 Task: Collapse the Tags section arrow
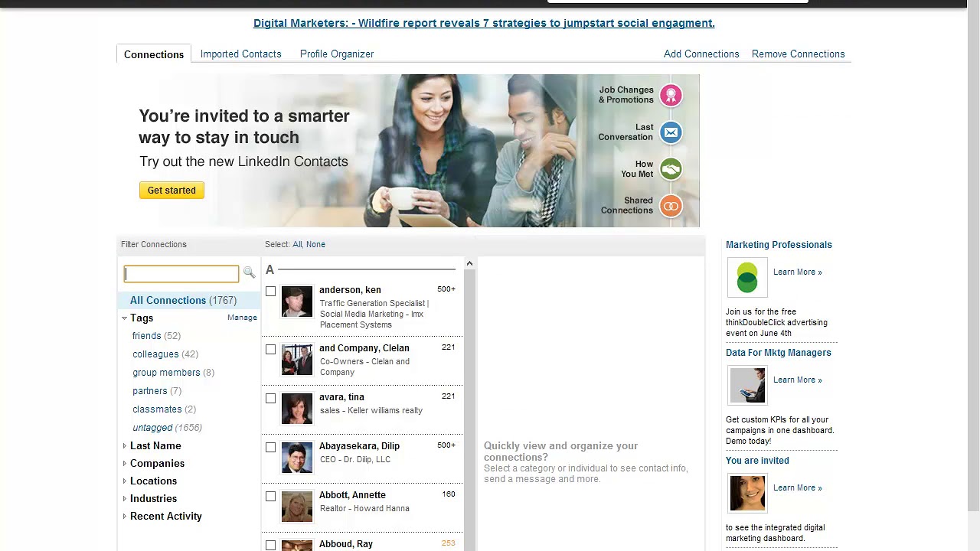(124, 318)
